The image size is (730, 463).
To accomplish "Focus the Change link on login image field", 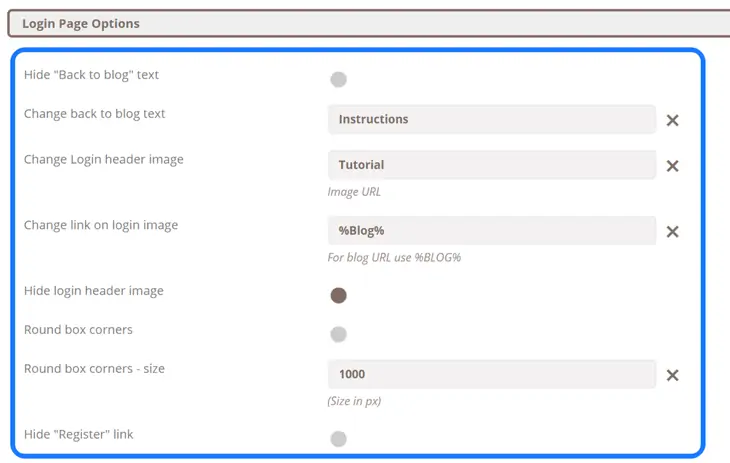I will (491, 231).
